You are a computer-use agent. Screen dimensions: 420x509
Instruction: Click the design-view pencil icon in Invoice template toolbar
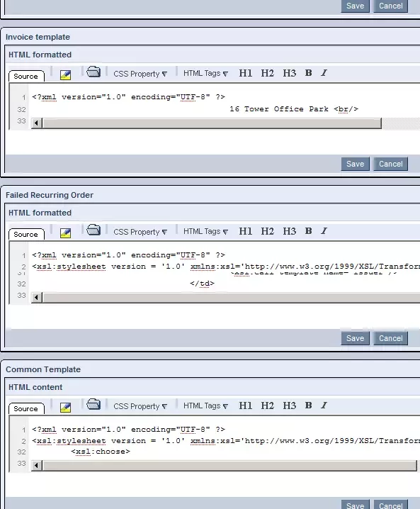tap(65, 75)
